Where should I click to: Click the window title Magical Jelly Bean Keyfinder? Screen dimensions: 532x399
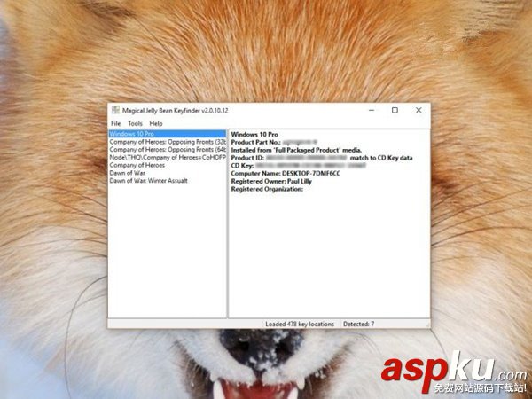175,111
